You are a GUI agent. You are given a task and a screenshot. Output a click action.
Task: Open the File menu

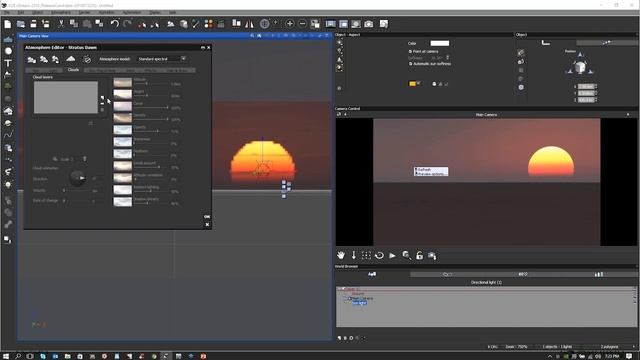coord(7,13)
